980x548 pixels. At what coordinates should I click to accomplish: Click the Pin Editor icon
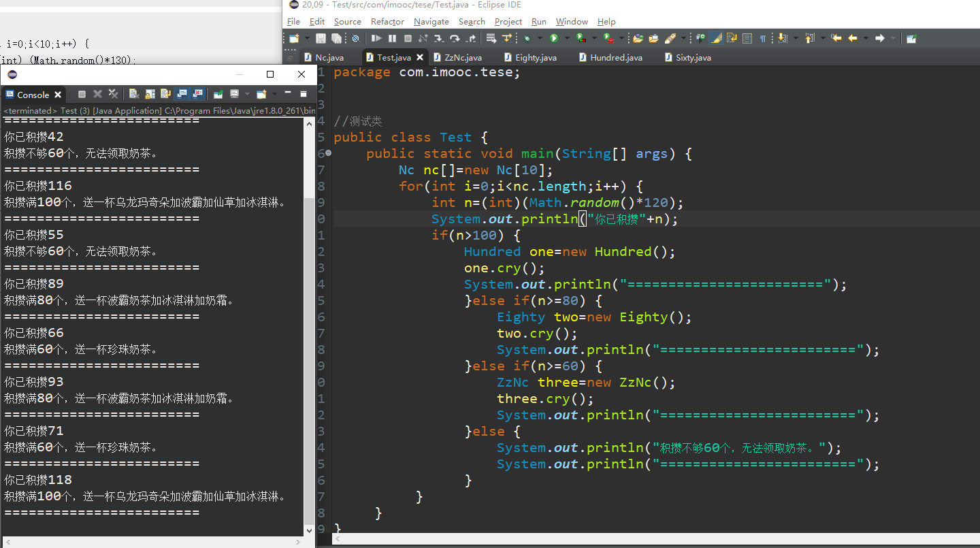(x=911, y=38)
